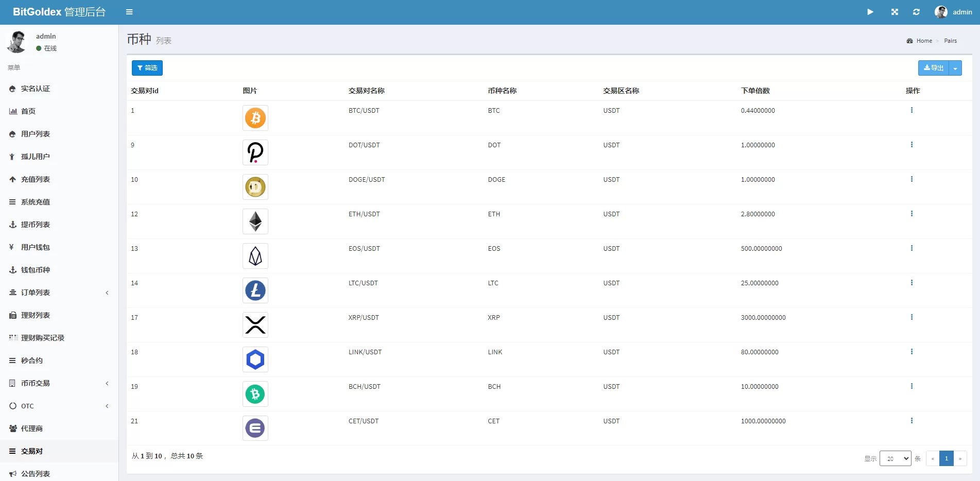980x481 pixels.
Task: Expand the 订单列表 sidebar submenu
Action: pos(59,293)
